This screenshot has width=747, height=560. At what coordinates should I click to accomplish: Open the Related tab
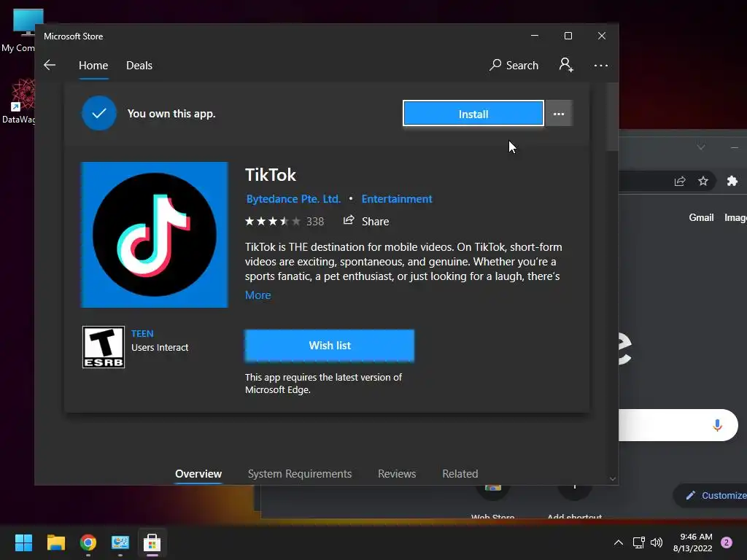460,474
